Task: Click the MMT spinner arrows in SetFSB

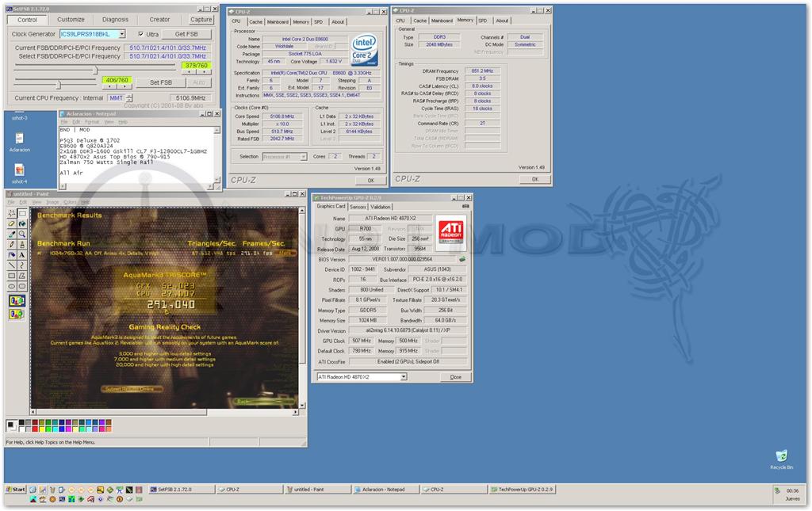Action: point(129,97)
